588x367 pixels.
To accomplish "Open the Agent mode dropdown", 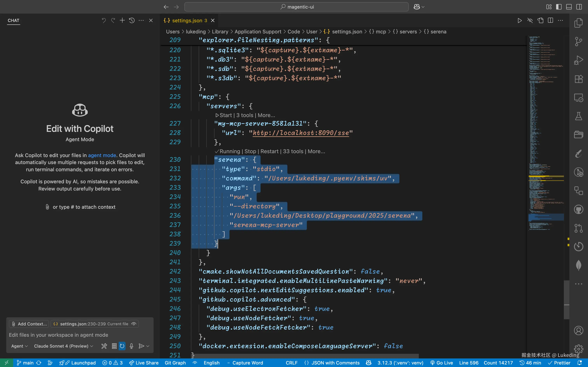I will (19, 346).
